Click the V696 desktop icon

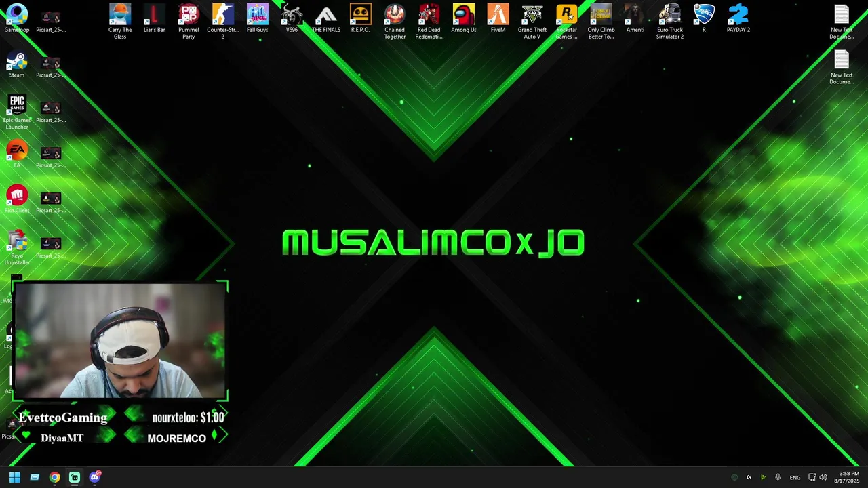pos(292,18)
